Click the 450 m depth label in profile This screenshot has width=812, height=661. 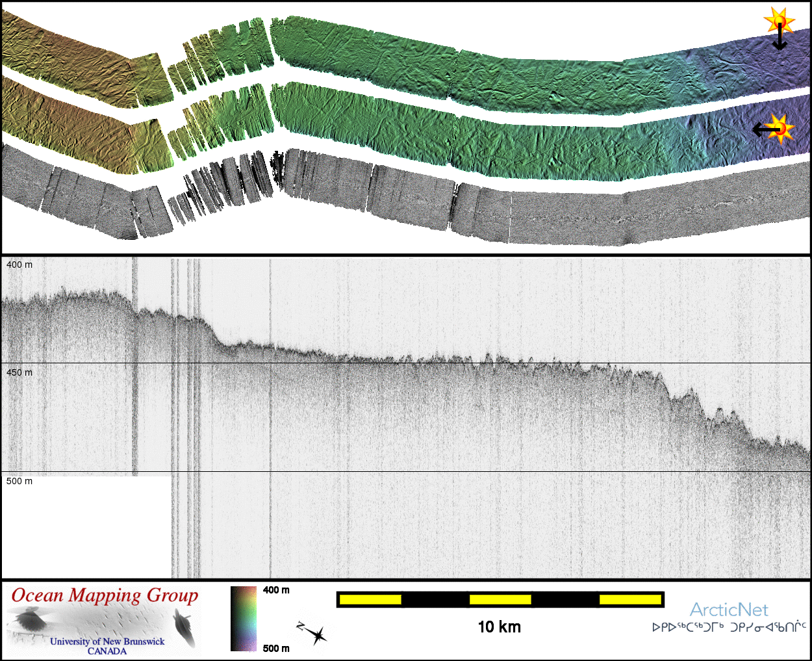tap(19, 372)
